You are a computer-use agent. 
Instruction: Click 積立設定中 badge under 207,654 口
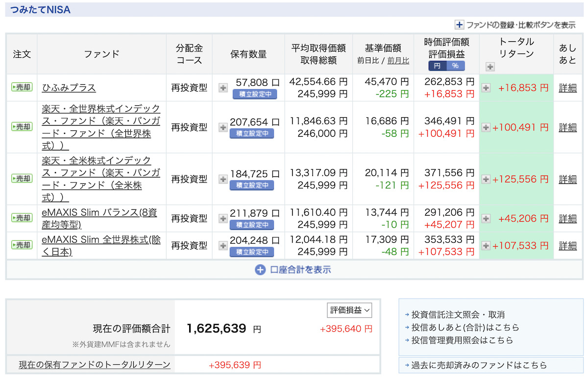click(252, 133)
